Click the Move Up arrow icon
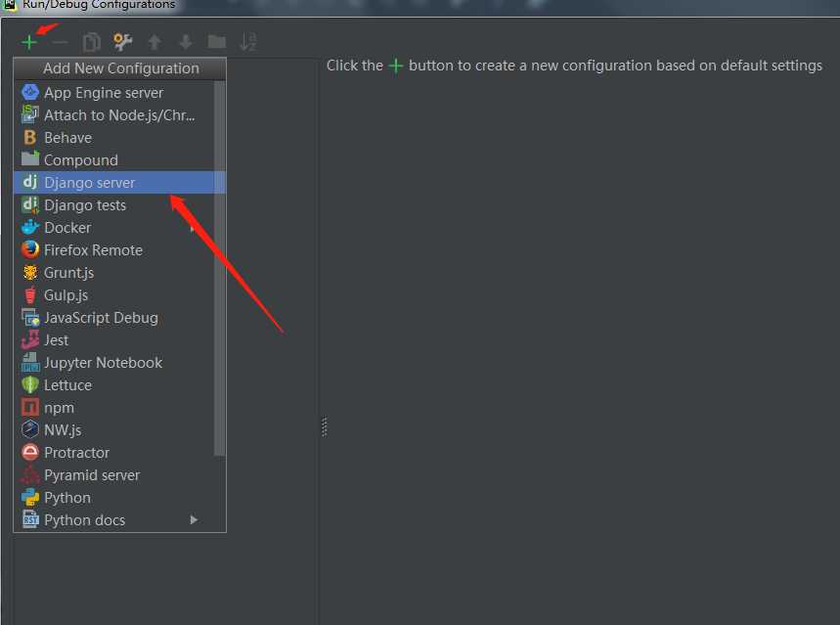 [x=155, y=42]
